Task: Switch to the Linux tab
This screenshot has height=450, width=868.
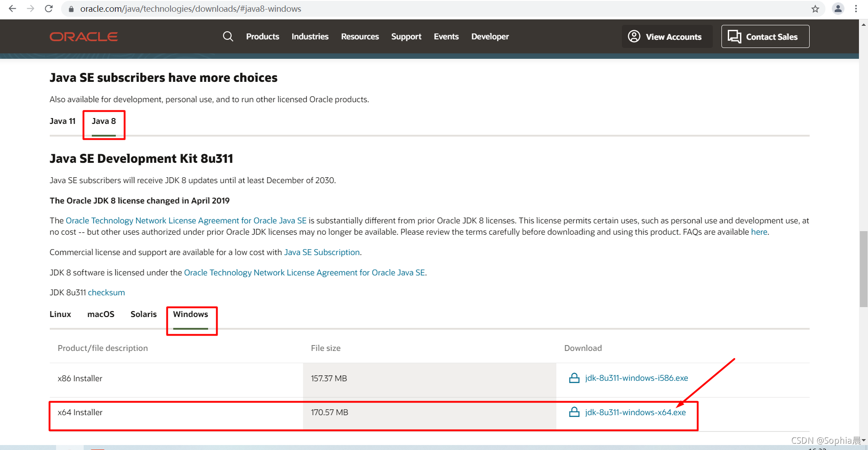Action: 60,314
